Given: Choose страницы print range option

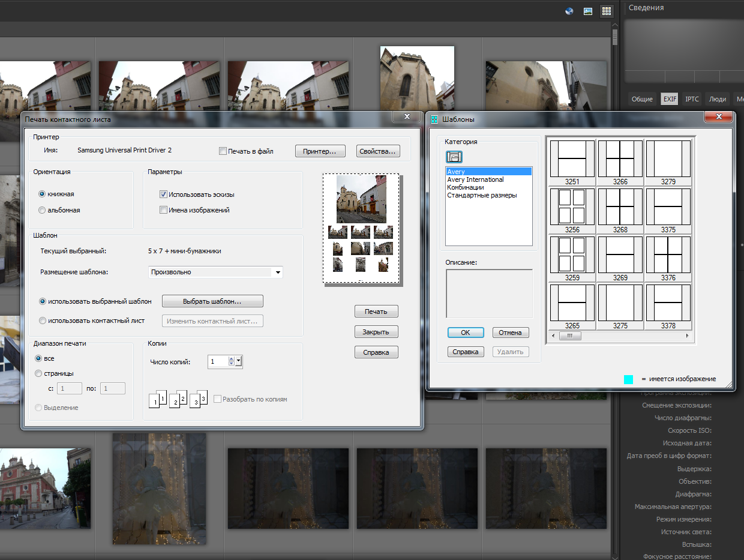Looking at the screenshot, I should click(x=38, y=373).
